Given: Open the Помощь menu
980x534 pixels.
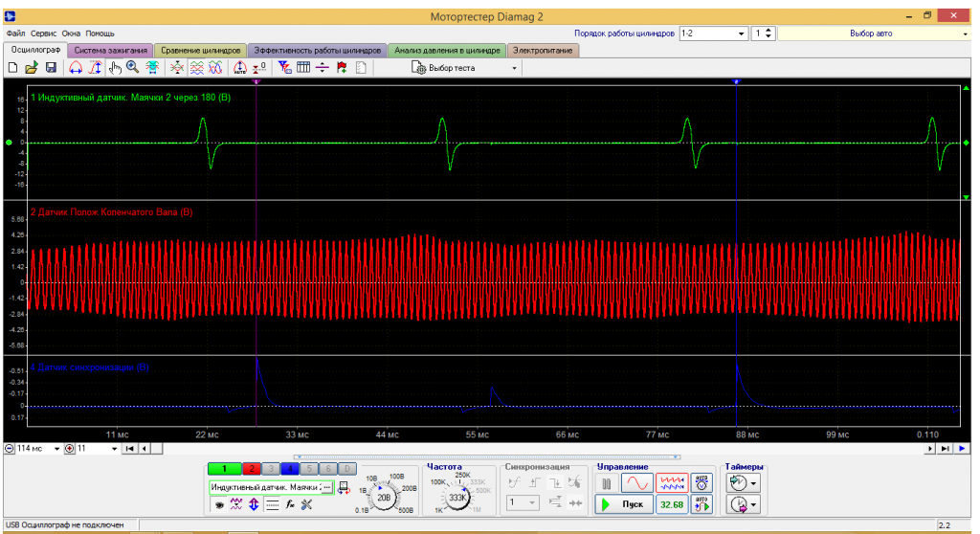Looking at the screenshot, I should click(x=100, y=33).
